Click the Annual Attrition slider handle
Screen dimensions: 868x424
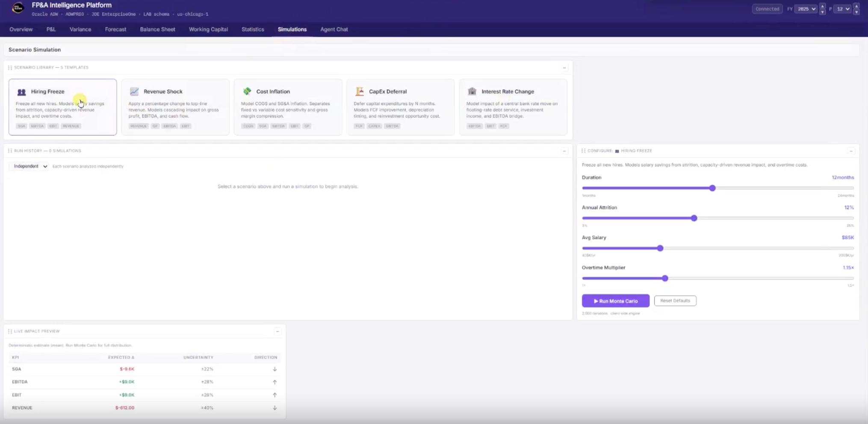tap(694, 218)
